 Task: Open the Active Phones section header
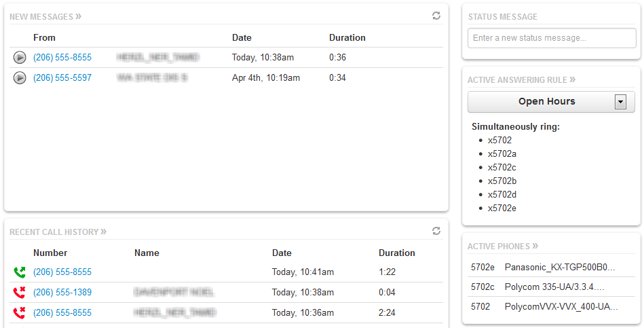click(x=503, y=246)
